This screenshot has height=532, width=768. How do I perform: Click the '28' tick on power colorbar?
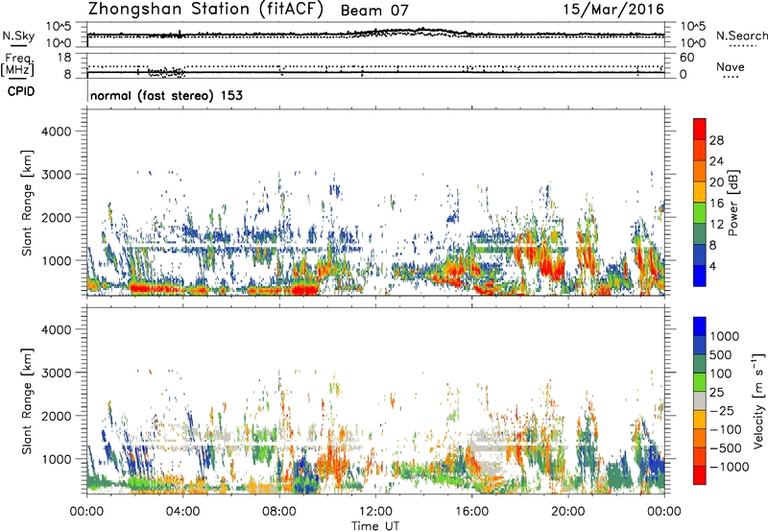[x=716, y=140]
